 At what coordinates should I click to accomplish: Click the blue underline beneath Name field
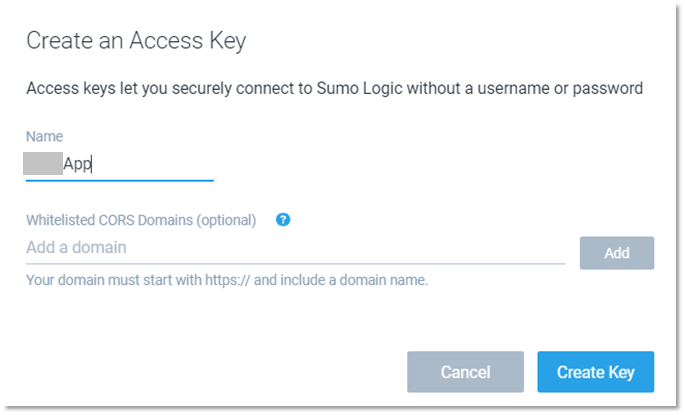tap(120, 180)
